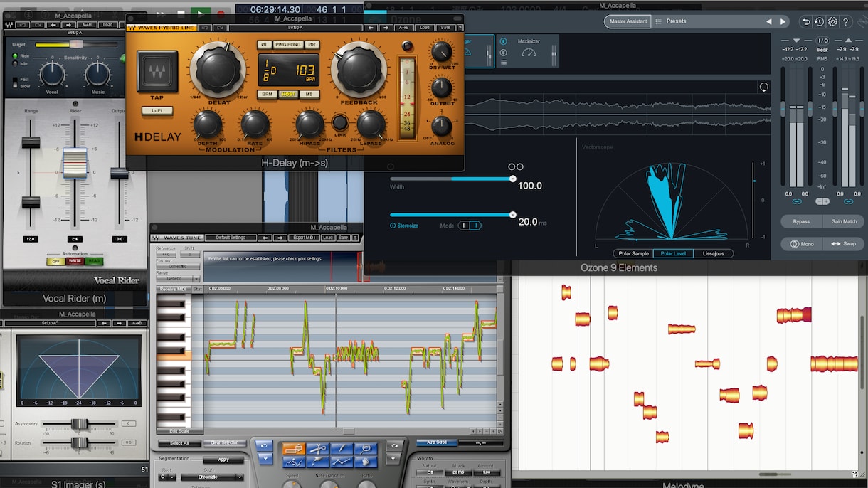868x488 pixels.
Task: Open the Setup A preset menu in H-Delay
Action: click(295, 28)
